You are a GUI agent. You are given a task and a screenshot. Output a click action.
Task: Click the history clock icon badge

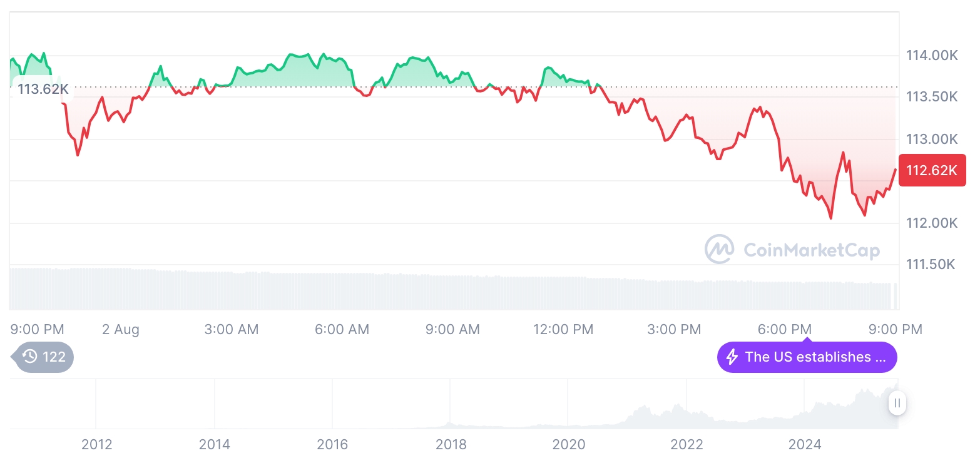(x=30, y=357)
